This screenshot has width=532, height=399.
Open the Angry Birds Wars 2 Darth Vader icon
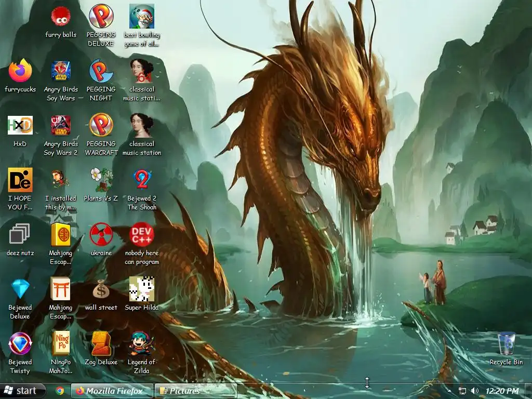pos(61,125)
